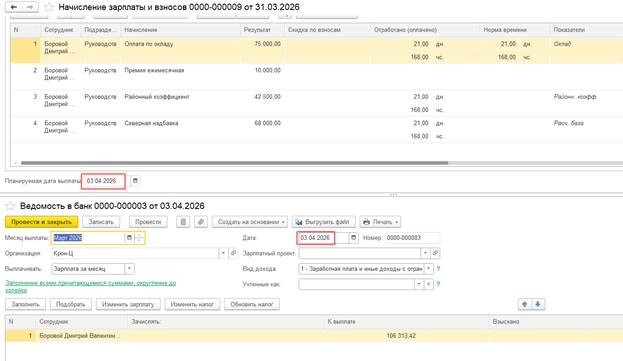This screenshot has width=623, height=361.
Task: Open the Заполнение всеми причитающимися суммами link
Action: (x=91, y=286)
